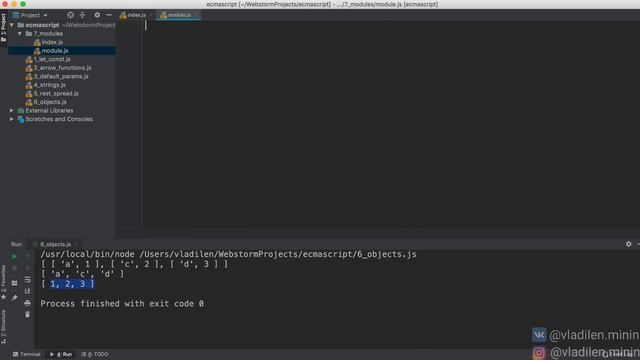The height and width of the screenshot is (360, 640).
Task: Click the print icon in the Run console
Action: click(x=27, y=303)
